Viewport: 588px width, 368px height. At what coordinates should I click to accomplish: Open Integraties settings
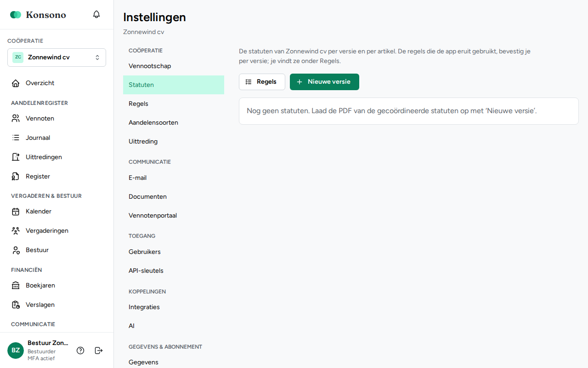[174, 307]
